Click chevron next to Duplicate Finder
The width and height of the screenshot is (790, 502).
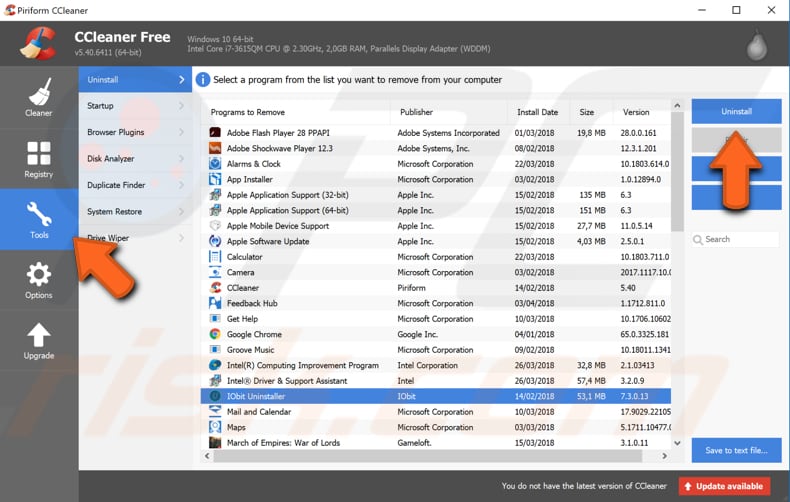point(181,185)
